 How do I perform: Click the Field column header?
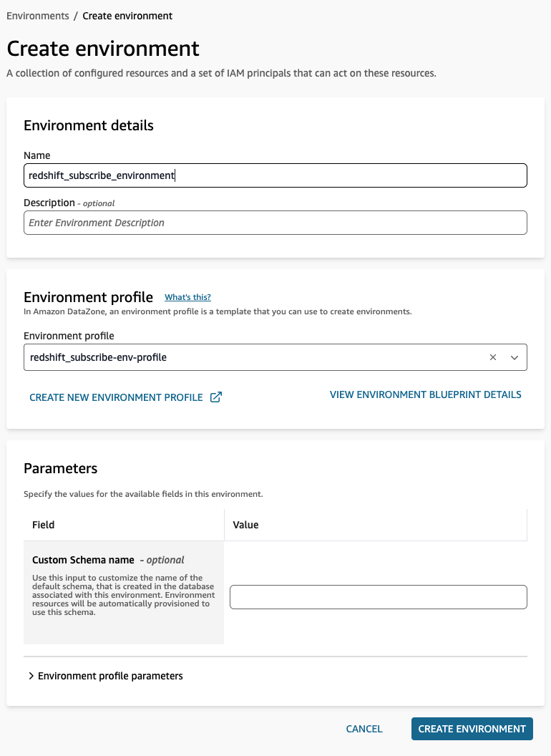[x=44, y=525]
